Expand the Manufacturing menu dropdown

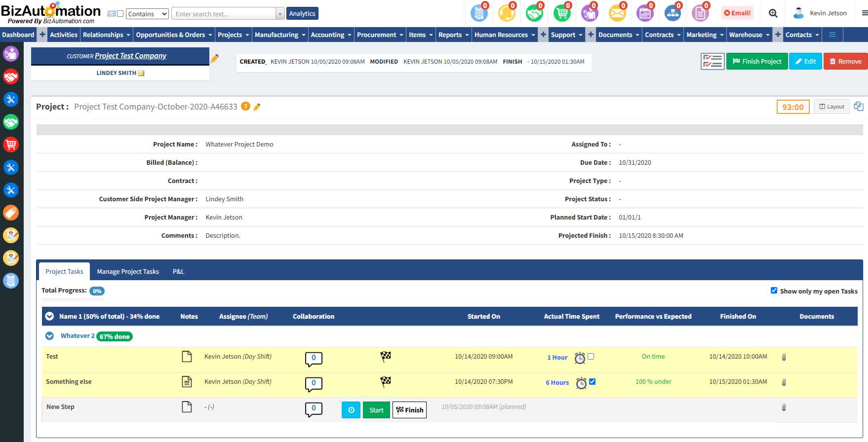click(x=280, y=35)
